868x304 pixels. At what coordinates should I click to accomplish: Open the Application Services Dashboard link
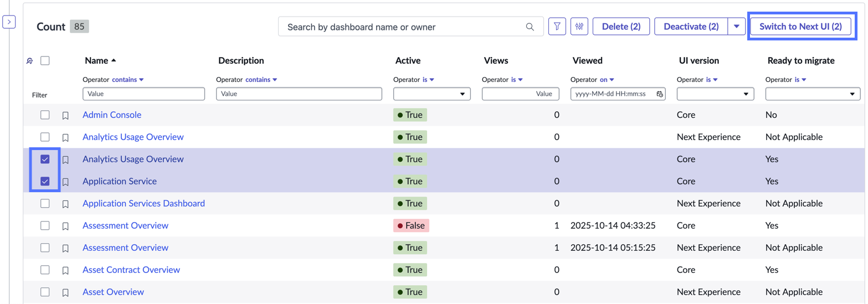pyautogui.click(x=143, y=204)
